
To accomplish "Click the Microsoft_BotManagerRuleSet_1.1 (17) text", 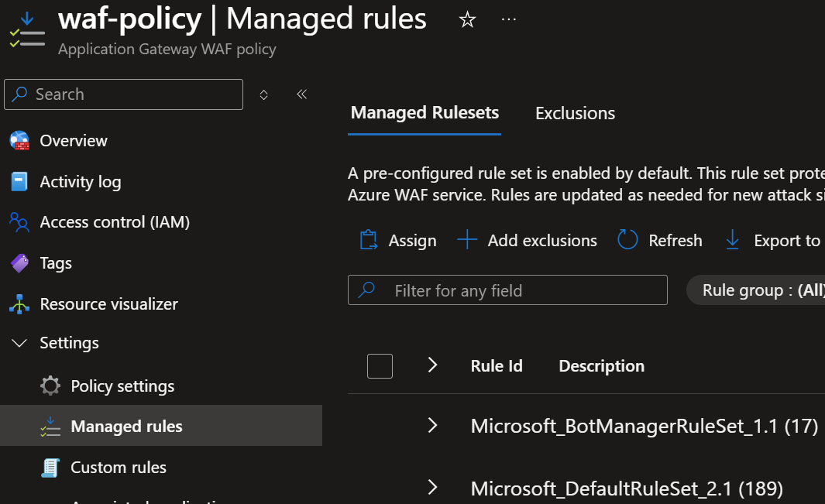I will tap(644, 426).
